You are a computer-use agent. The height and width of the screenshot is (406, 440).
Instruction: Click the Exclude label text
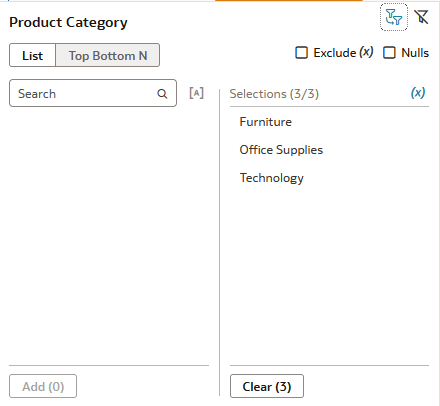coord(335,53)
